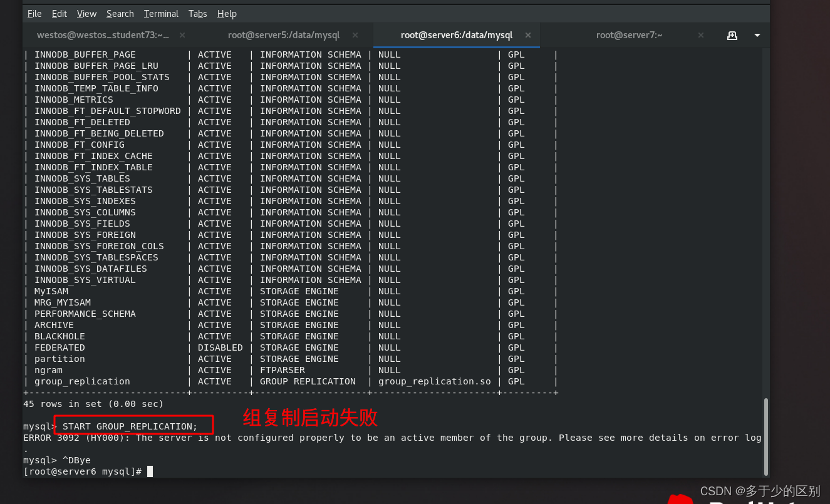Image resolution: width=830 pixels, height=504 pixels.
Task: Click the INNODB_FT_DEFAULT_STOPWORD row name
Action: (x=108, y=111)
